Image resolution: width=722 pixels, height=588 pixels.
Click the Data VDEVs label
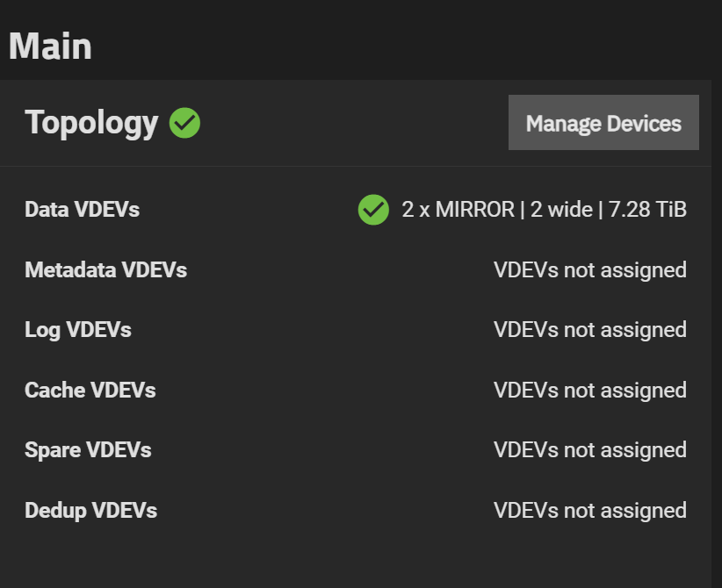click(x=82, y=210)
